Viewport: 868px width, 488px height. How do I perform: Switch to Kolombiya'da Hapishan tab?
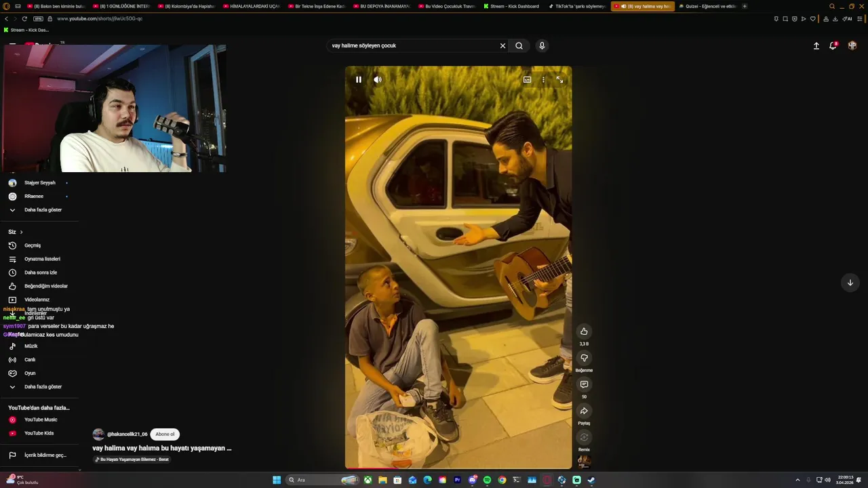point(186,6)
